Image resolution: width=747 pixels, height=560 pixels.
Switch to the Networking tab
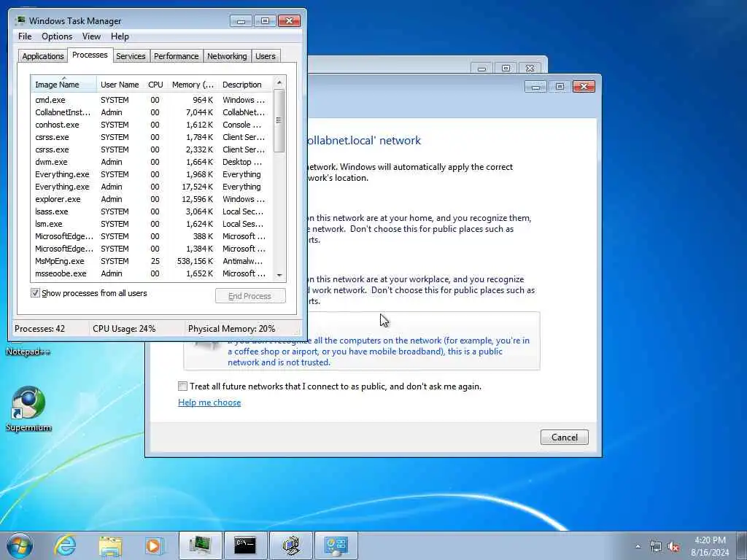pyautogui.click(x=227, y=55)
